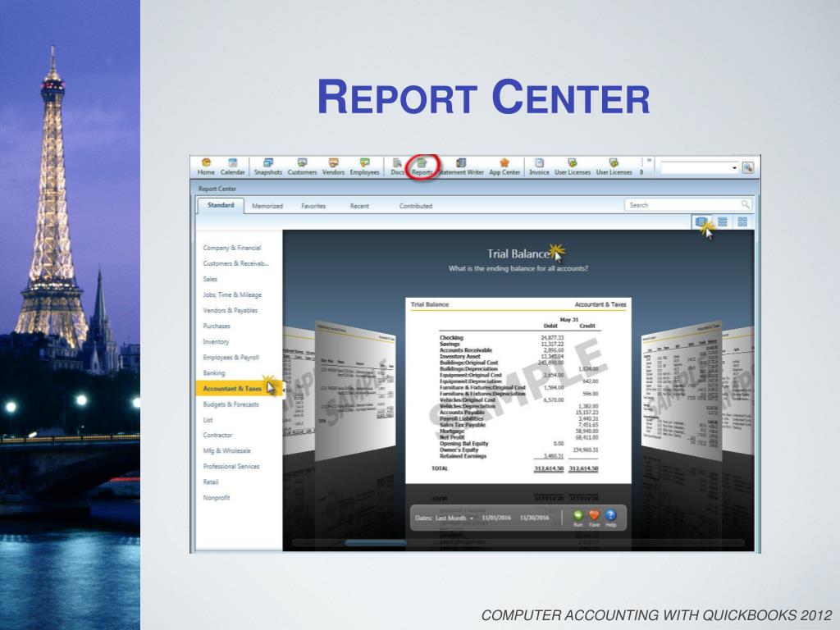
Task: Select Company & Financial category
Action: (232, 248)
